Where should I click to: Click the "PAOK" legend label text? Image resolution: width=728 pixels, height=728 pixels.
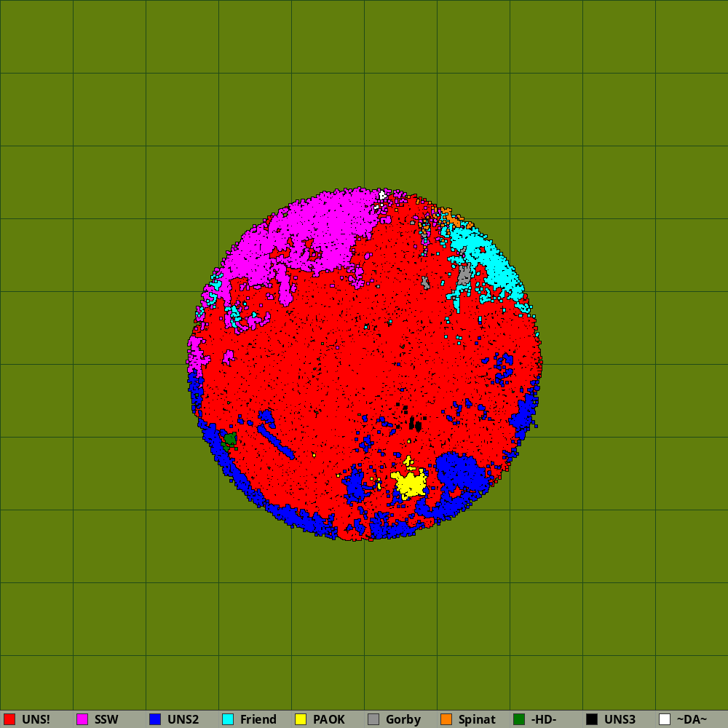point(329,719)
